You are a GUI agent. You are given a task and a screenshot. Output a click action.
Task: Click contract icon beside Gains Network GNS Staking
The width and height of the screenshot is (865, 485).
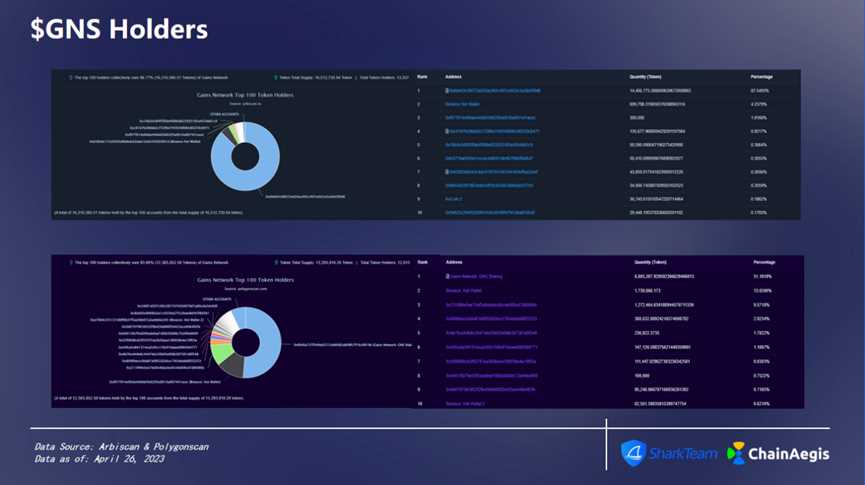[x=447, y=275]
